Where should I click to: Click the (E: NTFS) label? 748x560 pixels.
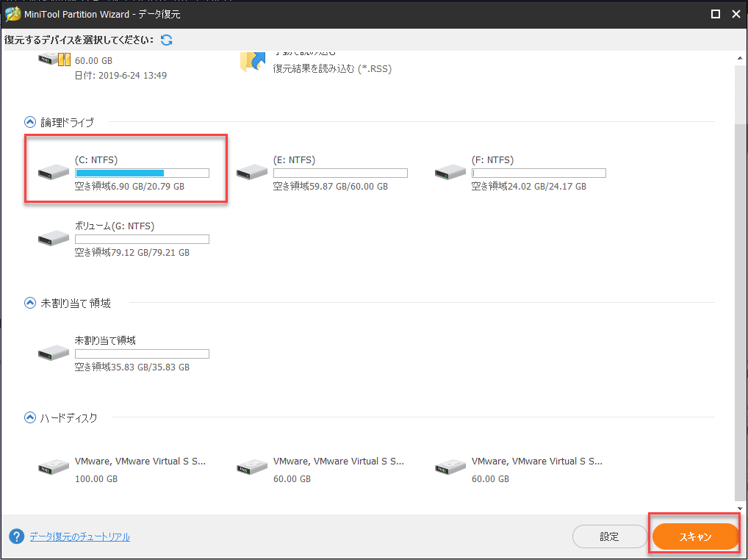(x=295, y=159)
